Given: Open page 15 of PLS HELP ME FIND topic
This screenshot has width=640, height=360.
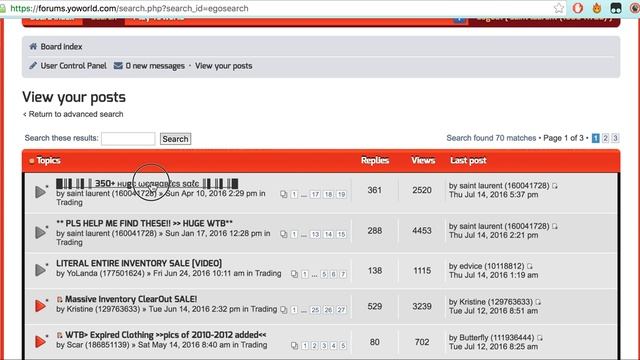Looking at the screenshot, I should tap(342, 234).
